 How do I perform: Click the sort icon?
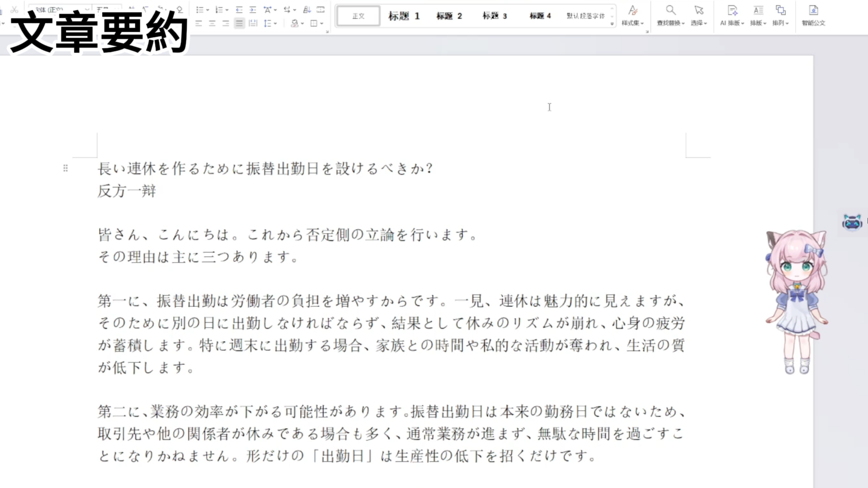click(307, 10)
